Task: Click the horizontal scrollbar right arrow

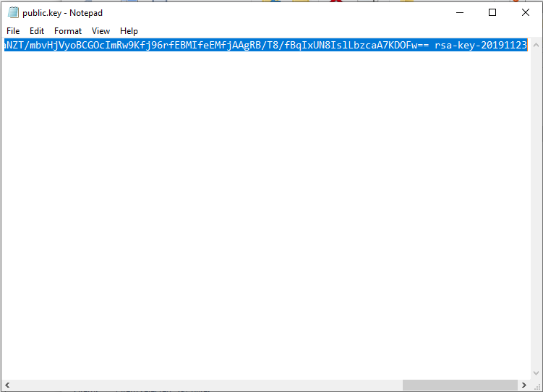Action: point(524,385)
